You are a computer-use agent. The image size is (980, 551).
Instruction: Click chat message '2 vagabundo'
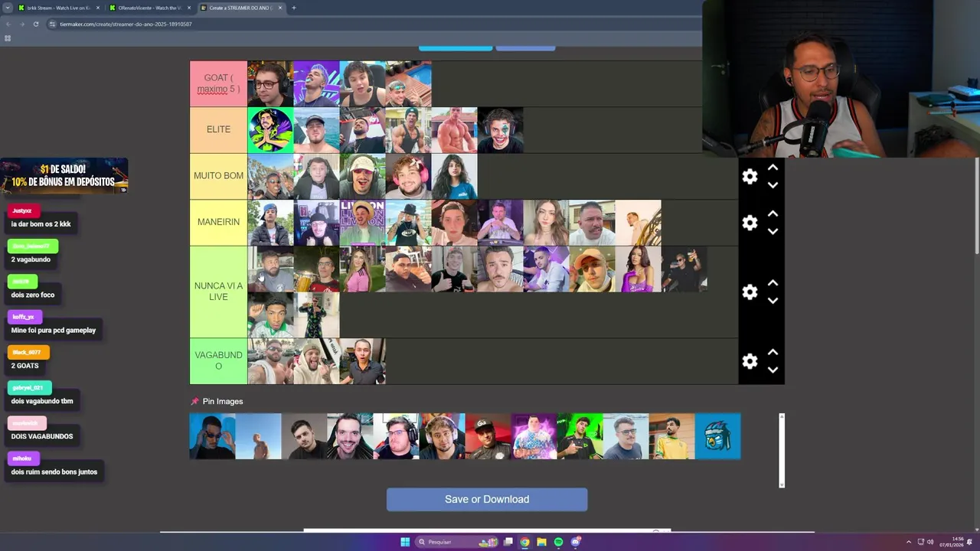(x=31, y=259)
